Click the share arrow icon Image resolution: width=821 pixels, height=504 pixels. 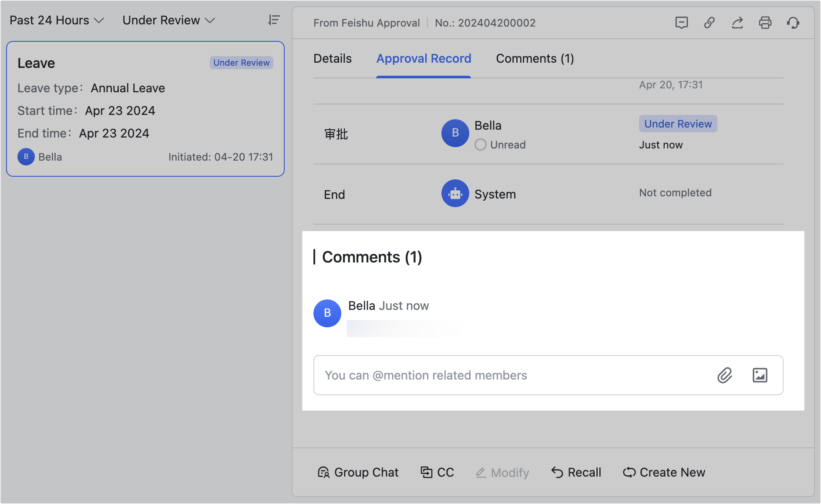click(737, 23)
